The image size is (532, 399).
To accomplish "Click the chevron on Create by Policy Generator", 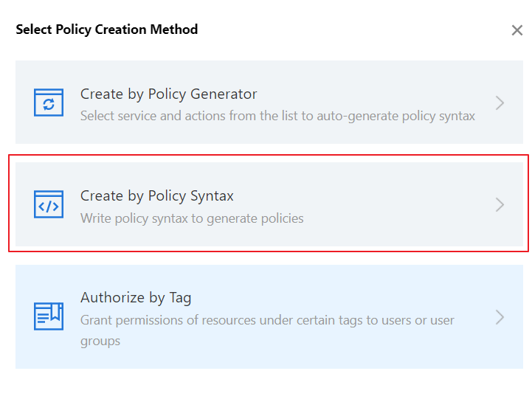I will (x=500, y=103).
